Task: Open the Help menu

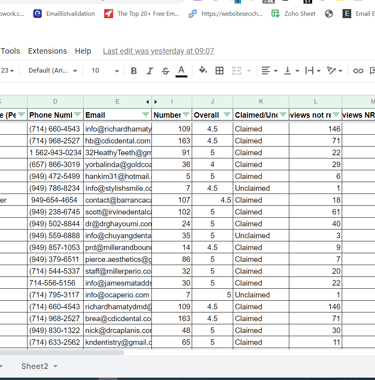Action: tap(83, 51)
